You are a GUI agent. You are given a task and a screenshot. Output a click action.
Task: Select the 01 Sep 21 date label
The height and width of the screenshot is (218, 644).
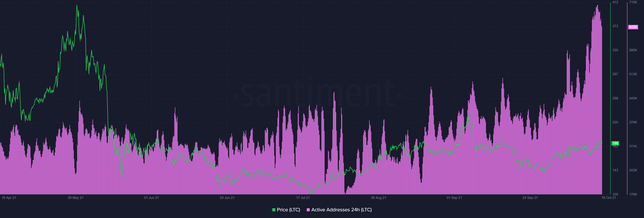[454, 198]
